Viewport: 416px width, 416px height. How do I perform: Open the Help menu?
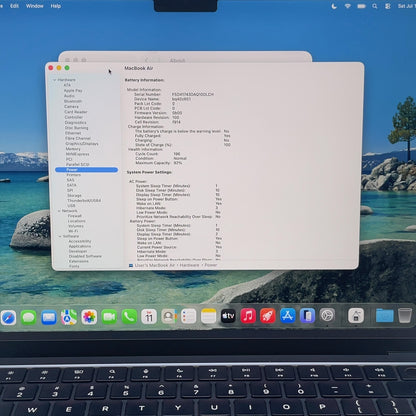coord(56,6)
